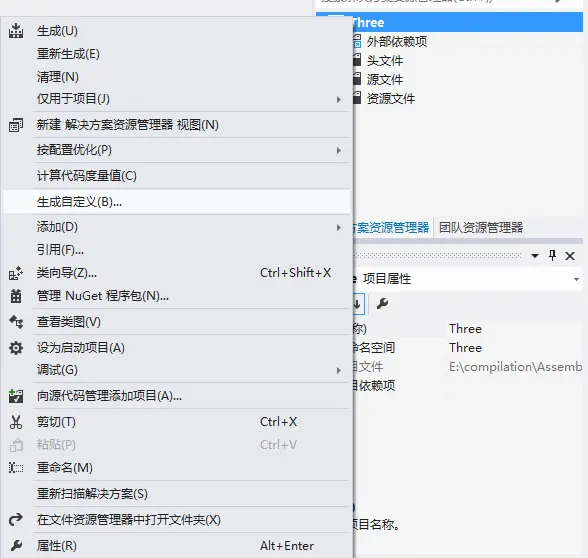588x558 pixels.
Task: Select 头文件 folder in Solution Explorer
Action: [x=385, y=60]
